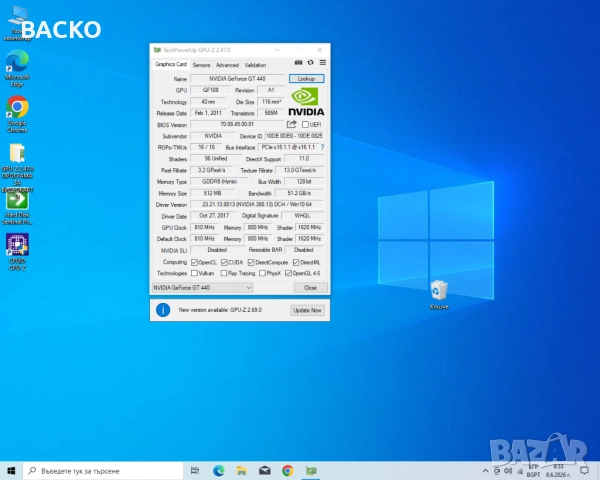The image size is (600, 480).
Task: Toggle the PhysX checkbox
Action: tap(262, 273)
